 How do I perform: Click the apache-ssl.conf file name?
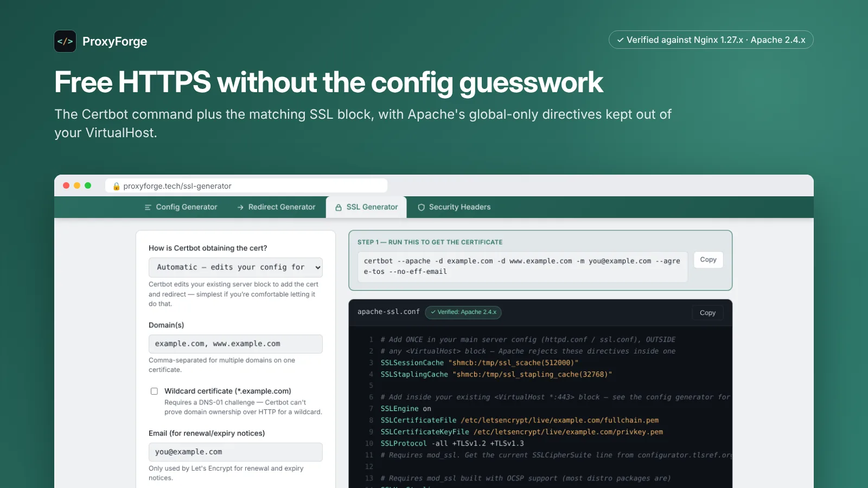388,312
